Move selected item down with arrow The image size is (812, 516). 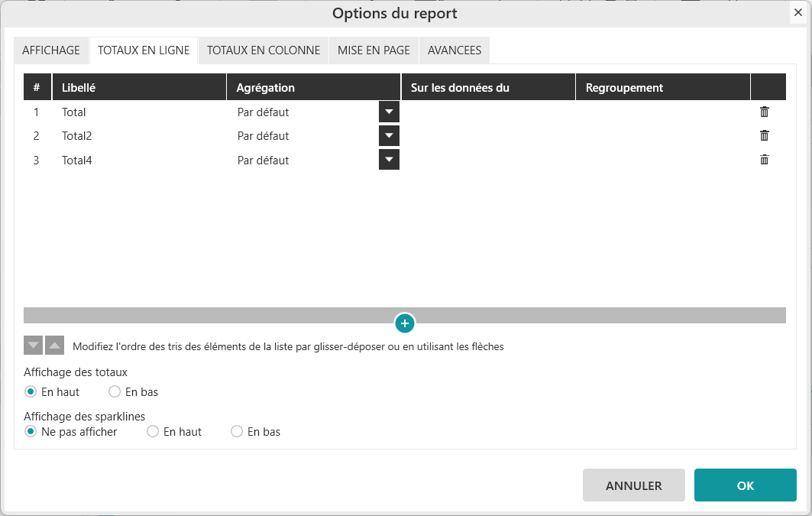(33, 346)
